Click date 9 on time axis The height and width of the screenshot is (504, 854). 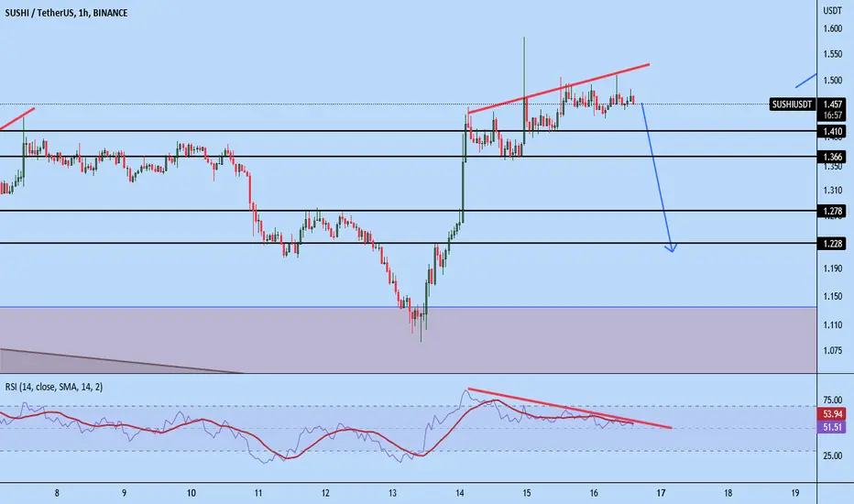[x=125, y=493]
